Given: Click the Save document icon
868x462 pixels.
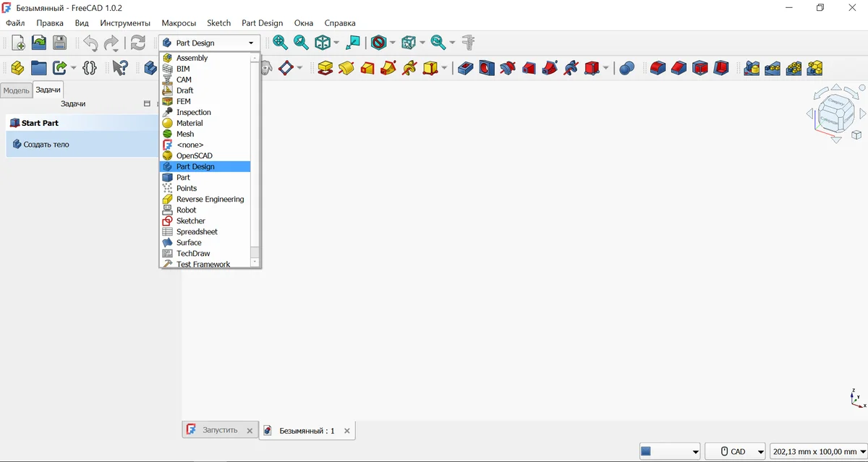Looking at the screenshot, I should point(59,43).
